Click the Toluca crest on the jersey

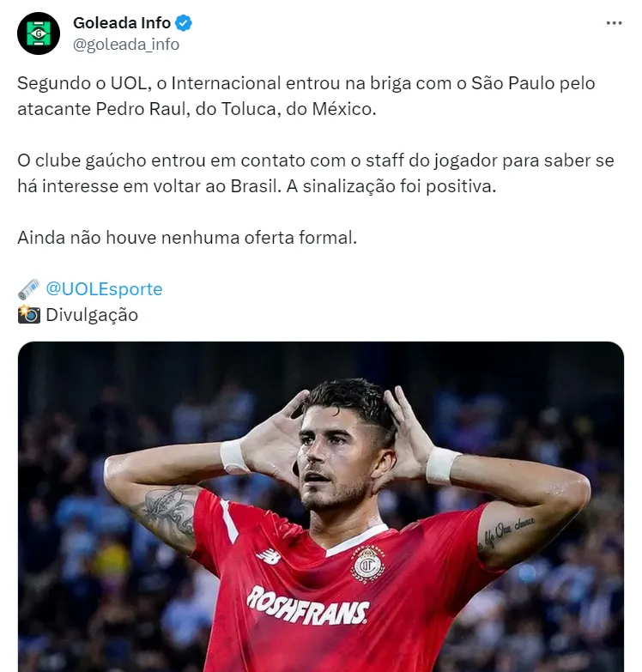[x=367, y=565]
